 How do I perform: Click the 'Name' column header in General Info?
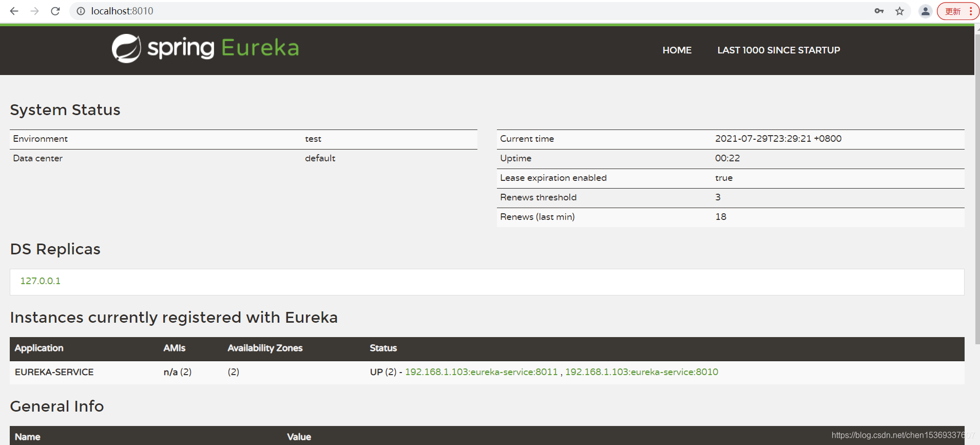coord(28,437)
